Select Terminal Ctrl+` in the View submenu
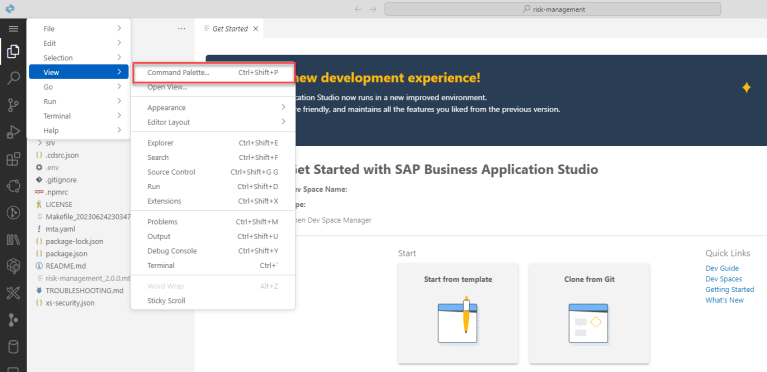The width and height of the screenshot is (767, 372). (213, 265)
